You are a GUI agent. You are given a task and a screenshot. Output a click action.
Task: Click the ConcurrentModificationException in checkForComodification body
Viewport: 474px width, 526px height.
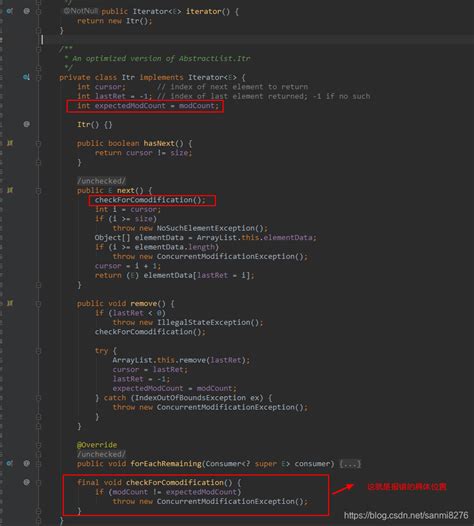(228, 501)
